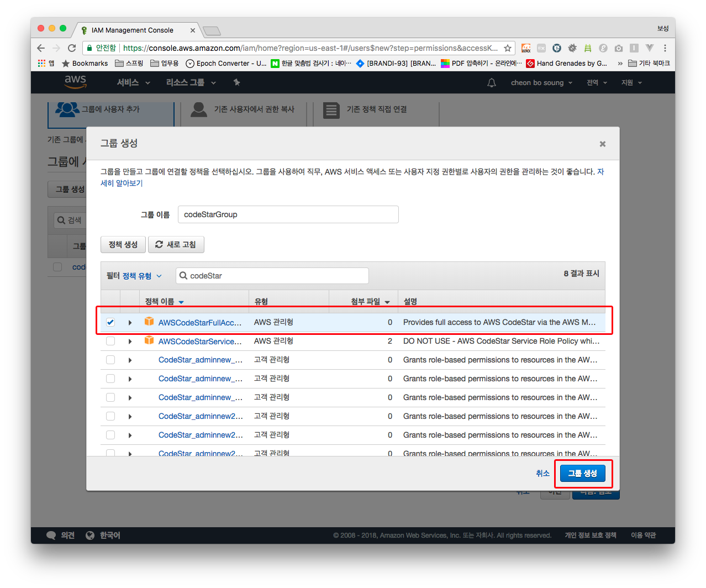Uncheck the AWSCodeStarFullAccess policy checkbox
This screenshot has height=588, width=706.
[x=110, y=322]
